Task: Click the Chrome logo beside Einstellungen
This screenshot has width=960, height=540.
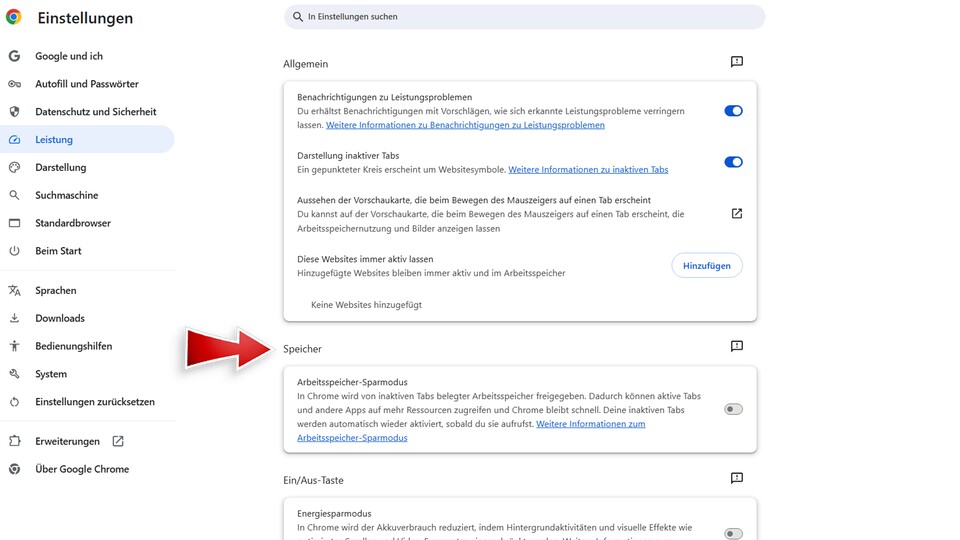Action: click(x=14, y=18)
